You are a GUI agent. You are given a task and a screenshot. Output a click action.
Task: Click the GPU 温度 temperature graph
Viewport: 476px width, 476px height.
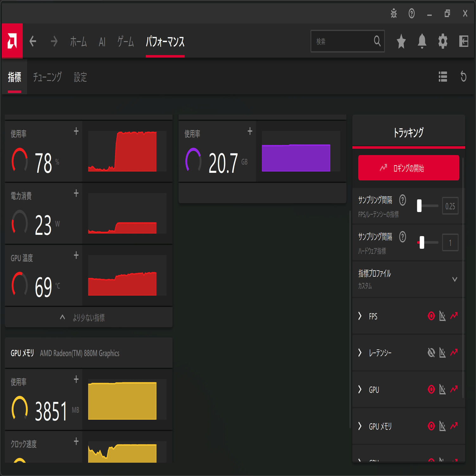tap(127, 275)
